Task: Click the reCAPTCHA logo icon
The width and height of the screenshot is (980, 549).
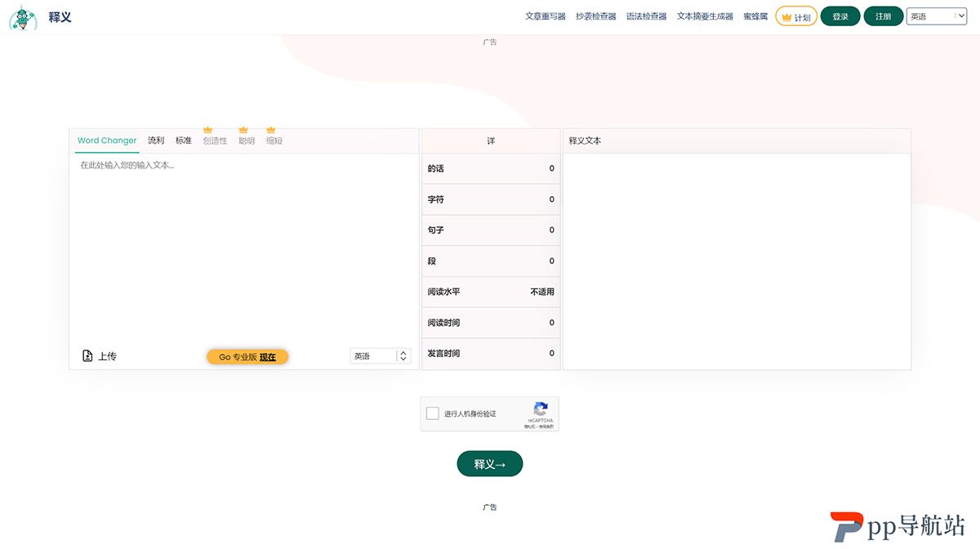Action: (540, 409)
